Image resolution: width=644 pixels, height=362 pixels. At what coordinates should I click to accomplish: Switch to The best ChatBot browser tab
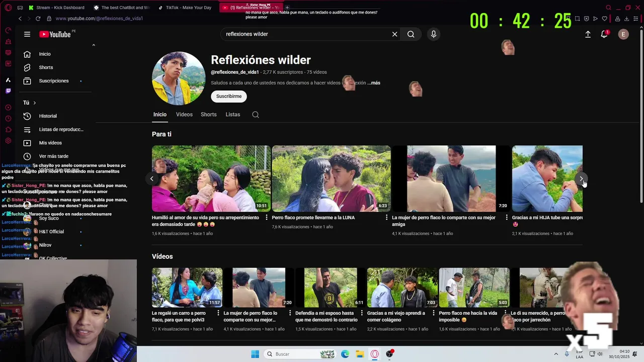(x=121, y=8)
